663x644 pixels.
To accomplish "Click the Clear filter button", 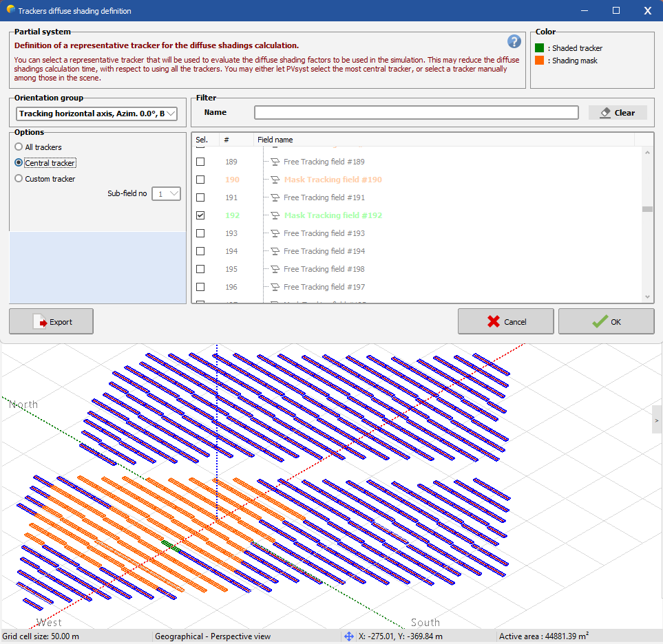I will [x=618, y=112].
